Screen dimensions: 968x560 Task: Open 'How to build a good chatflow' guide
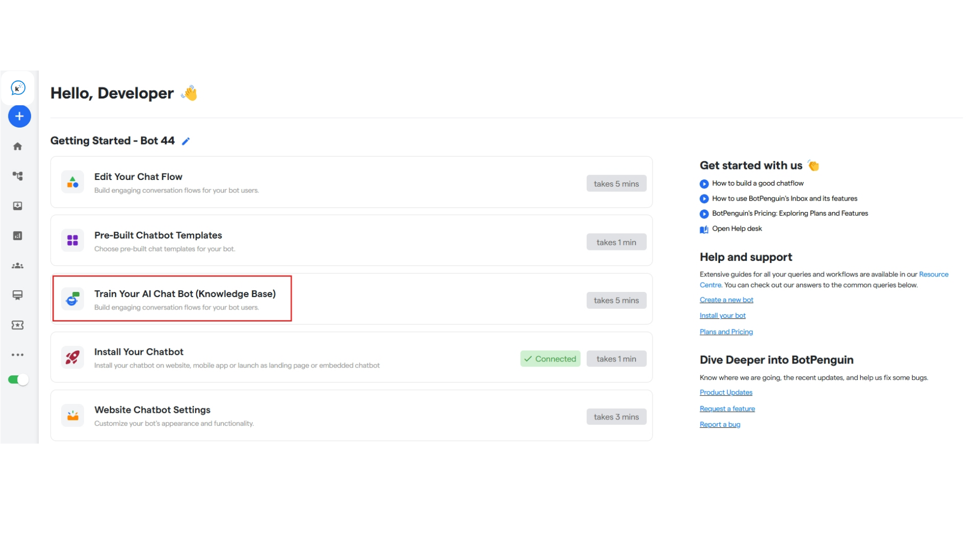tap(758, 183)
